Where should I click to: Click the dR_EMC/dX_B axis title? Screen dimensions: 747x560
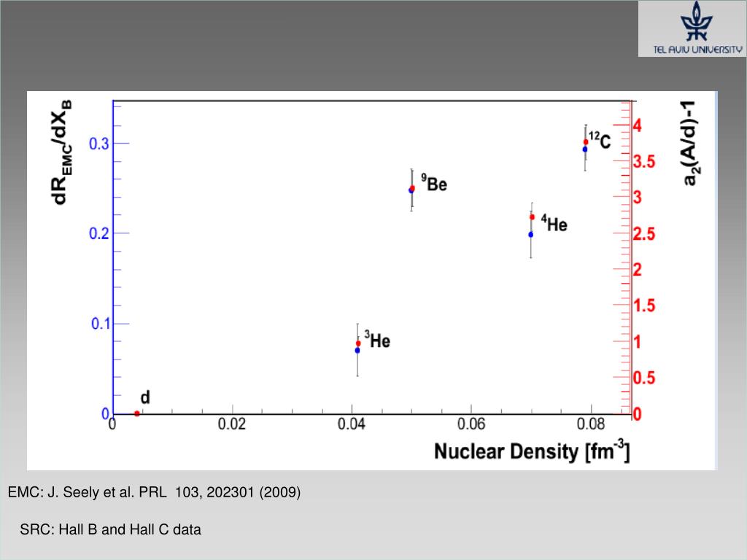click(63, 152)
